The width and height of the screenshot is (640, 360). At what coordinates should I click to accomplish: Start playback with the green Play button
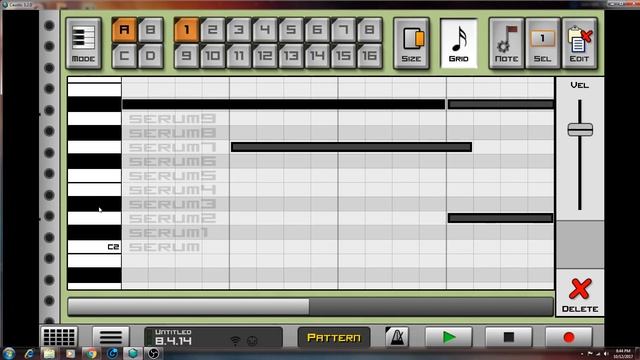(x=449, y=337)
